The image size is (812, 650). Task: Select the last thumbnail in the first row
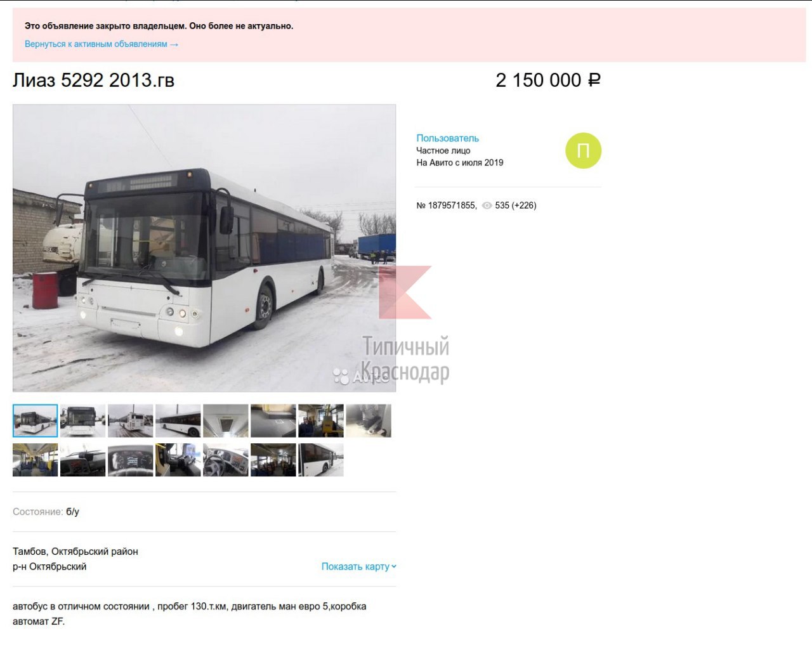pos(369,420)
